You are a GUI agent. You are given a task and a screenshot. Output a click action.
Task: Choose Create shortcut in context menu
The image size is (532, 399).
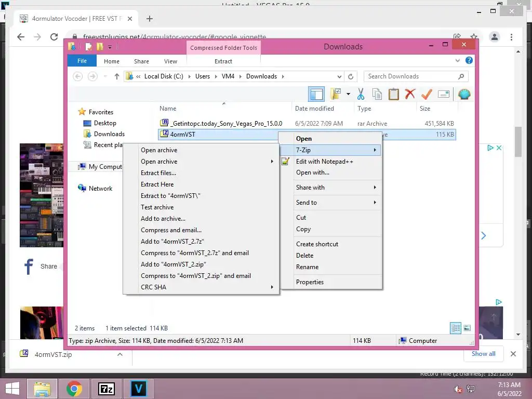coord(331,244)
